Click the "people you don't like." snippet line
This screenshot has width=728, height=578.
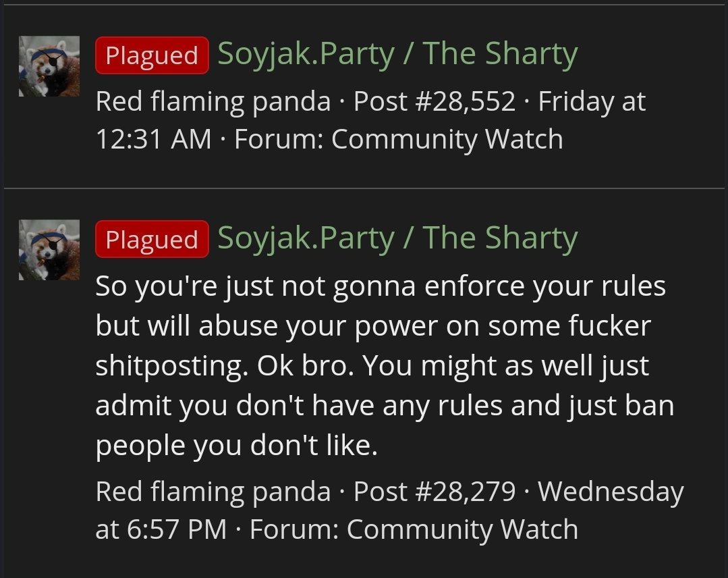237,446
